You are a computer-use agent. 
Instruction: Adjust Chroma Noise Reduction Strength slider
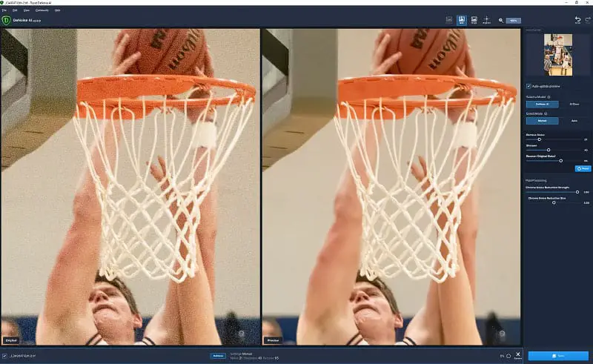[x=577, y=192]
